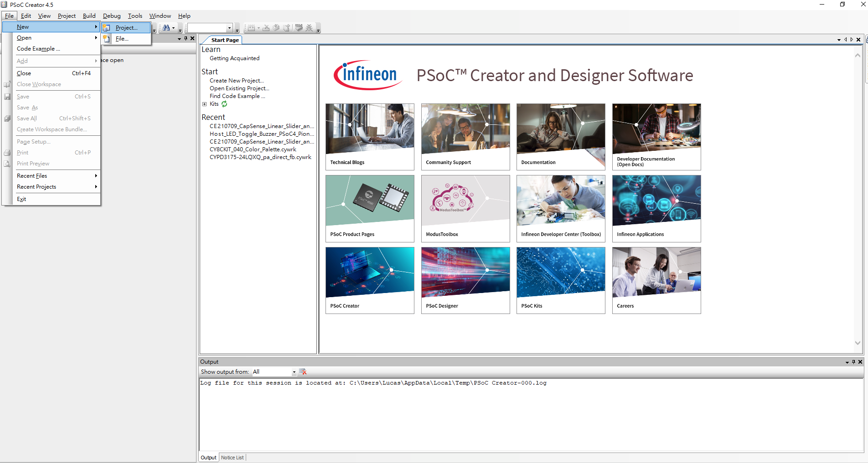Click the Debug bug icon in toolbar
868x463 pixels.
(x=309, y=28)
